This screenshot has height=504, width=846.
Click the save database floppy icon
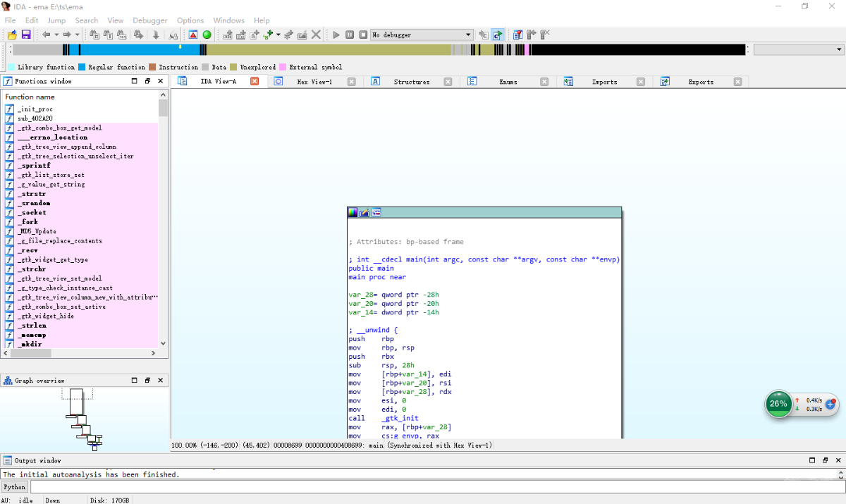click(x=26, y=35)
